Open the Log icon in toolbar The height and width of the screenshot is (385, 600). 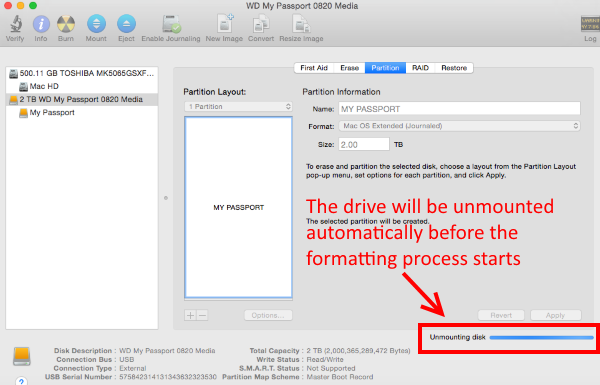[x=590, y=24]
